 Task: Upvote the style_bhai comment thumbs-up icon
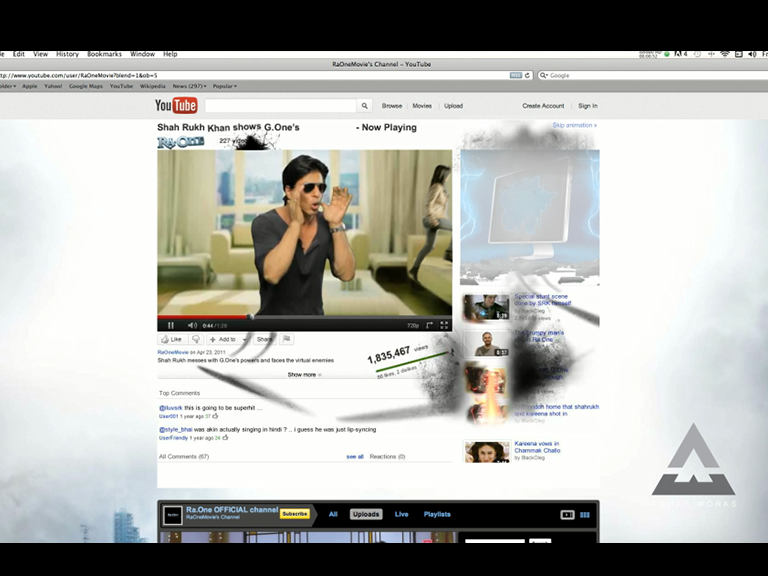(x=225, y=437)
